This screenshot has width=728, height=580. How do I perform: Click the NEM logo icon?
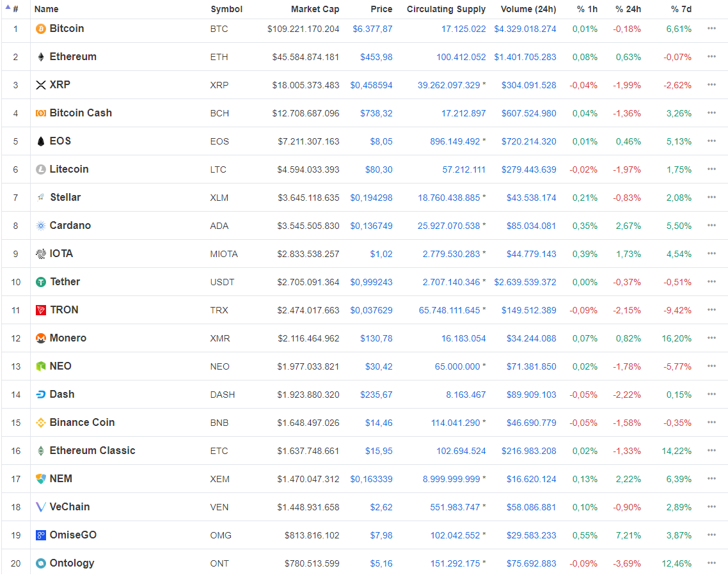[x=41, y=479]
